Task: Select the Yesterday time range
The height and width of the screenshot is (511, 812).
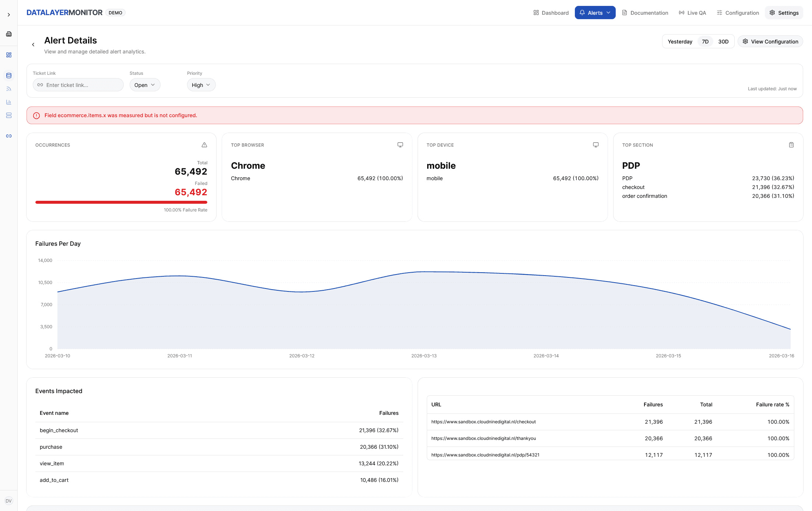Action: click(x=680, y=42)
